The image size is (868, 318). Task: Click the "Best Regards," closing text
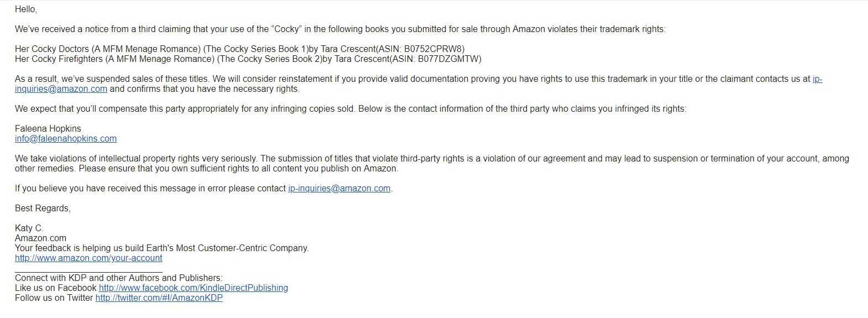[43, 208]
